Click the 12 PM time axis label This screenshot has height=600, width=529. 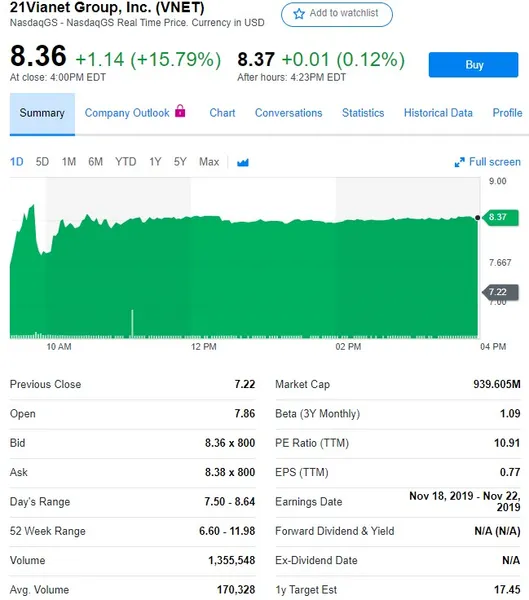tap(204, 347)
